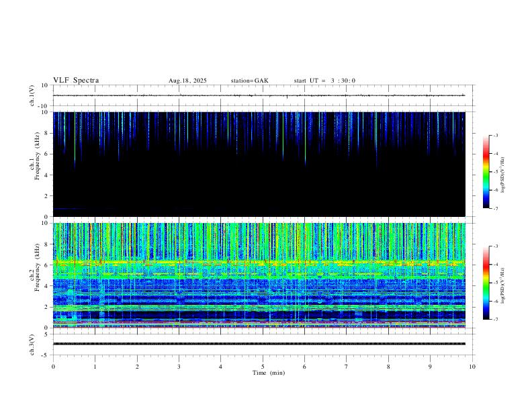Select the 2 minute time axis label
532x411 pixels.
point(137,367)
